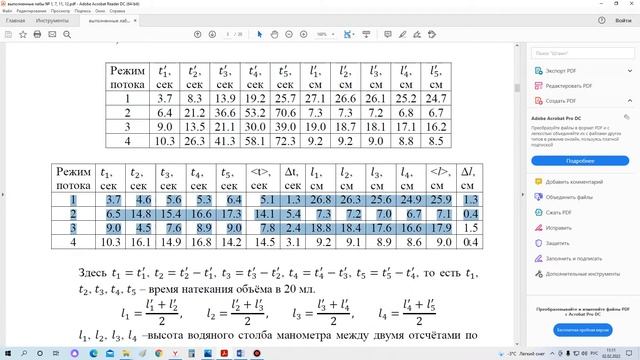Open Adobe Acrobat taskbar icon
This screenshot has width=640, height=360.
click(x=224, y=353)
